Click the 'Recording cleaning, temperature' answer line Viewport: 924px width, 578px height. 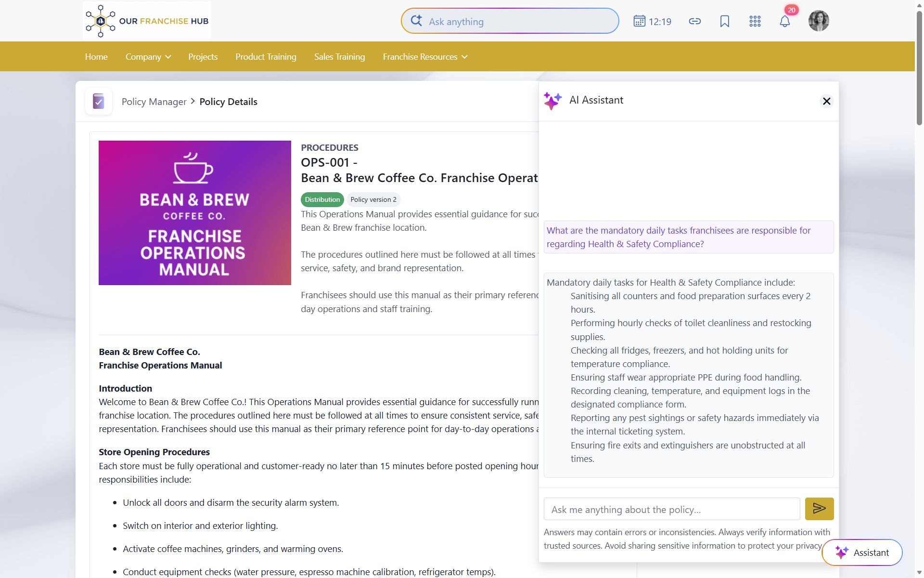pos(691,397)
